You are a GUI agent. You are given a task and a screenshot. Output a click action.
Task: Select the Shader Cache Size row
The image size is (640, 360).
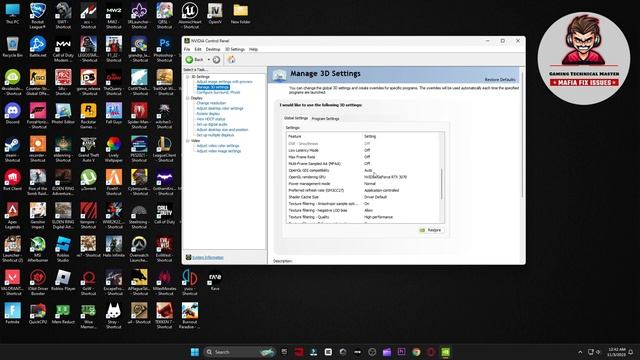[x=363, y=197]
